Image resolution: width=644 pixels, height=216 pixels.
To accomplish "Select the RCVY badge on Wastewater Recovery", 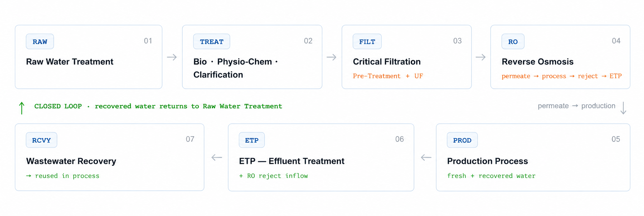I will (x=41, y=140).
